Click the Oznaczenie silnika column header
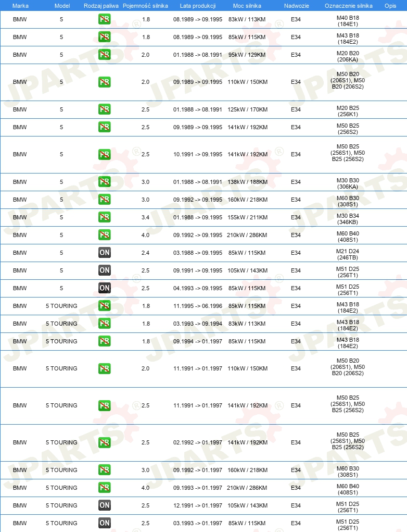This screenshot has width=407, height=532. click(348, 6)
